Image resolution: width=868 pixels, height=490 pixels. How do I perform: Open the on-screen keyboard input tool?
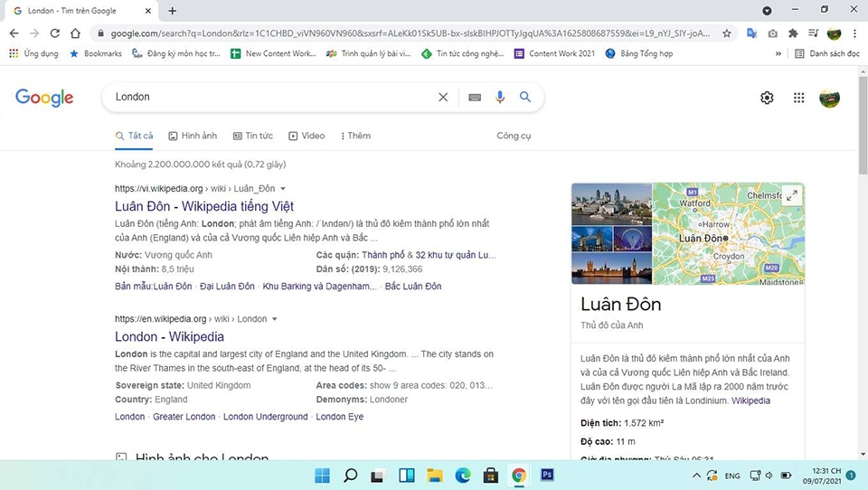point(475,97)
